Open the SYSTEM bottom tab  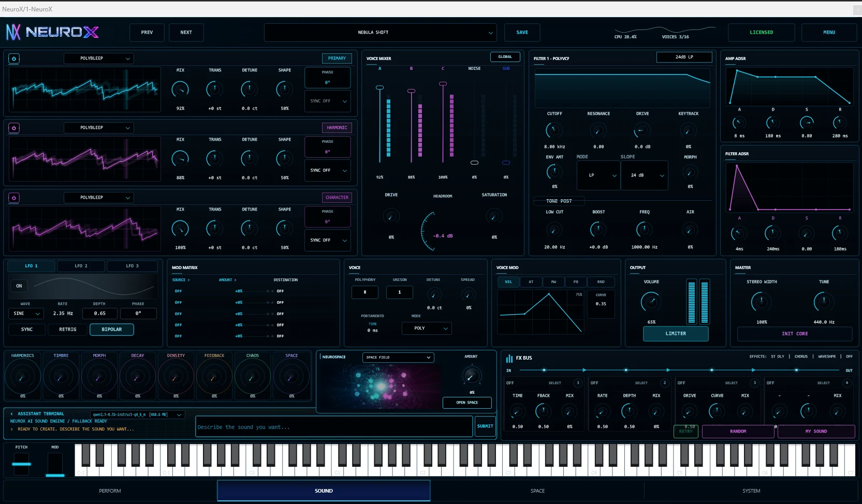tap(751, 491)
